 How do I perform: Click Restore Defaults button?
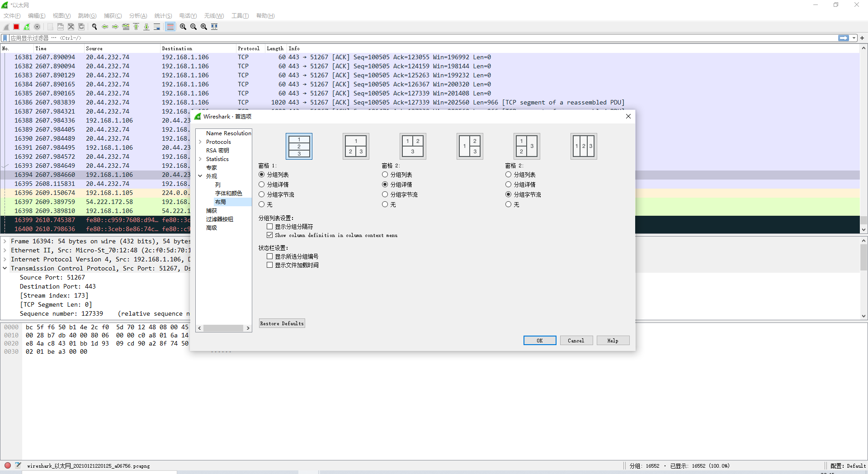[282, 323]
